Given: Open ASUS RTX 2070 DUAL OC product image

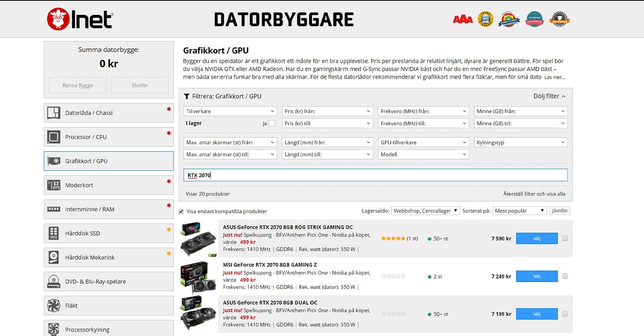Looking at the screenshot, I should click(x=198, y=313).
